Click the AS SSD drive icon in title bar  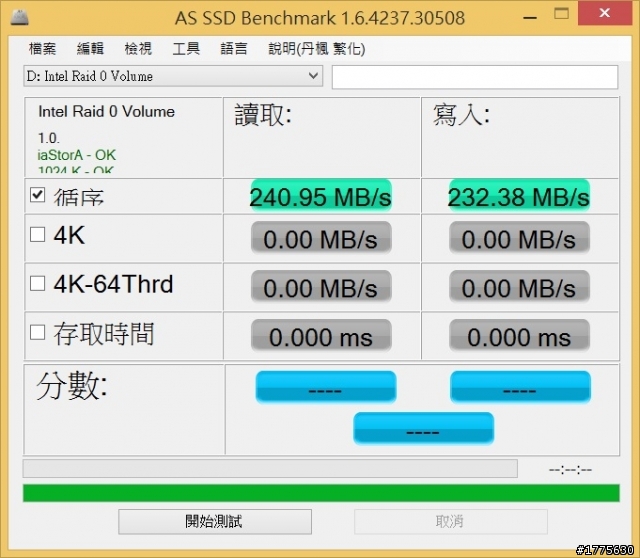coord(19,18)
